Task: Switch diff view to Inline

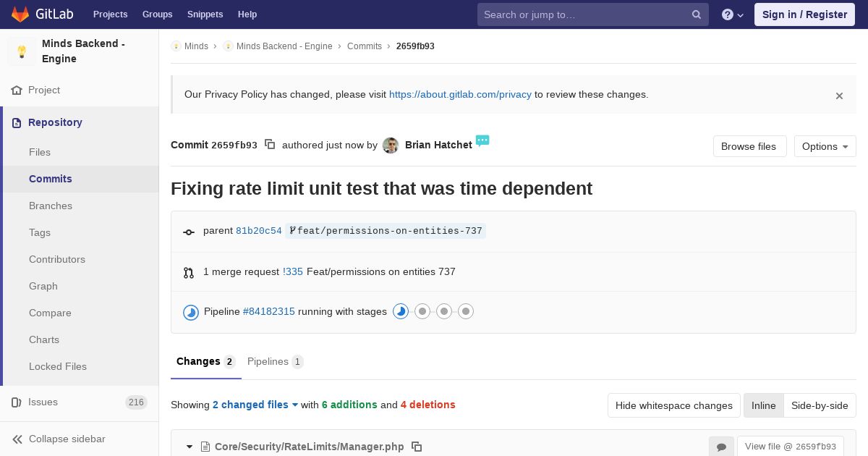Action: 764,405
